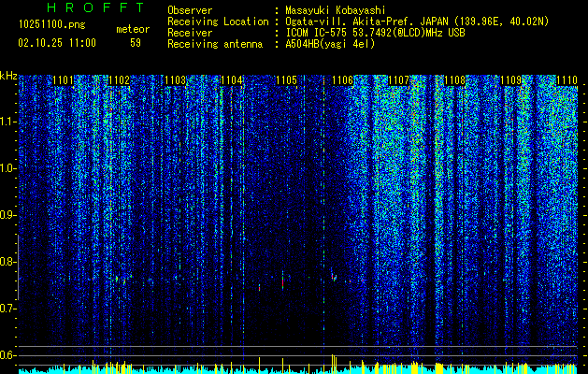Click the small red echo before 1105
This screenshot has width=588, height=374.
point(259,287)
